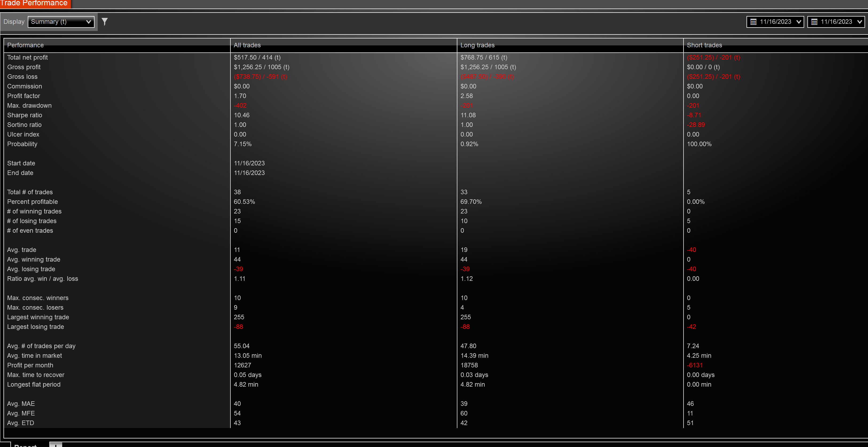Viewport: 868px width, 447px height.
Task: Select All trades Profit factor 1.70
Action: click(x=240, y=96)
